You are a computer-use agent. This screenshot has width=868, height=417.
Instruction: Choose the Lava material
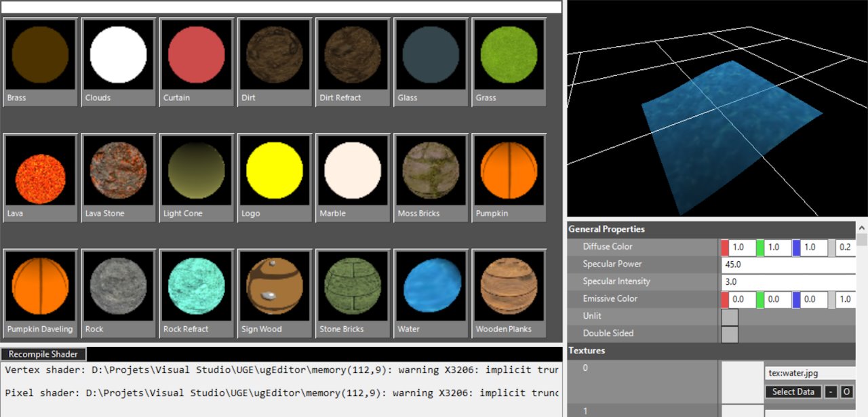click(40, 178)
